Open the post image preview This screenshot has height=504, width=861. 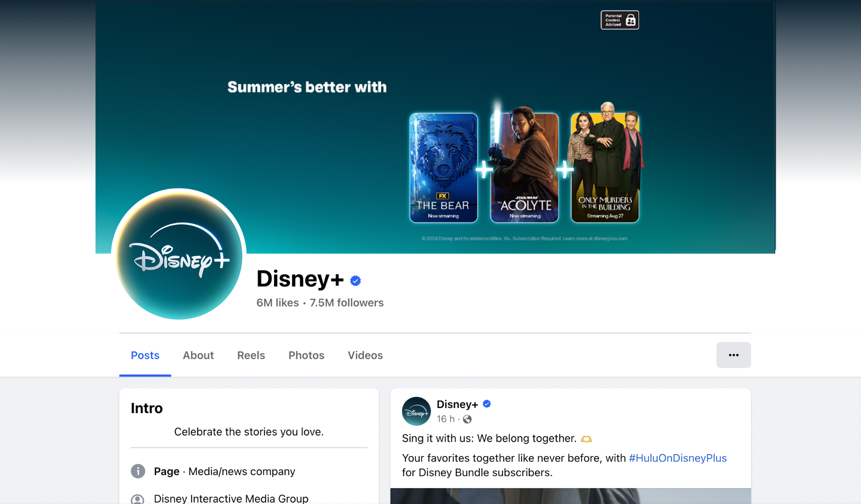click(570, 496)
